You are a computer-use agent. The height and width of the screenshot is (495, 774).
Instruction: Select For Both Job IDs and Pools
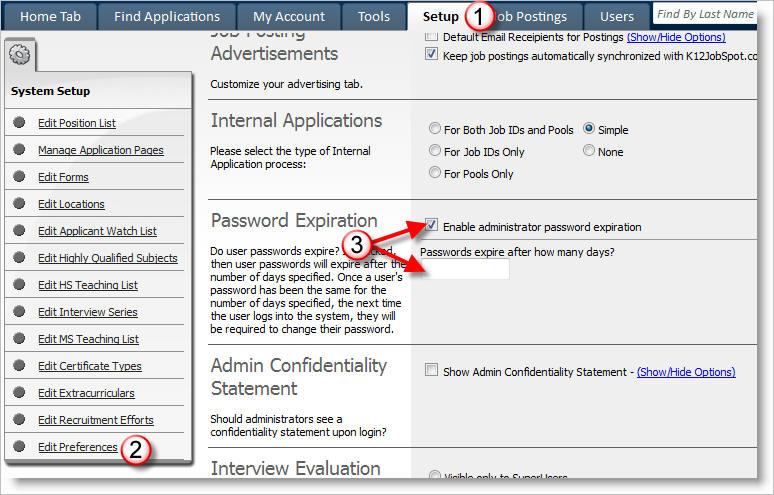coord(434,129)
